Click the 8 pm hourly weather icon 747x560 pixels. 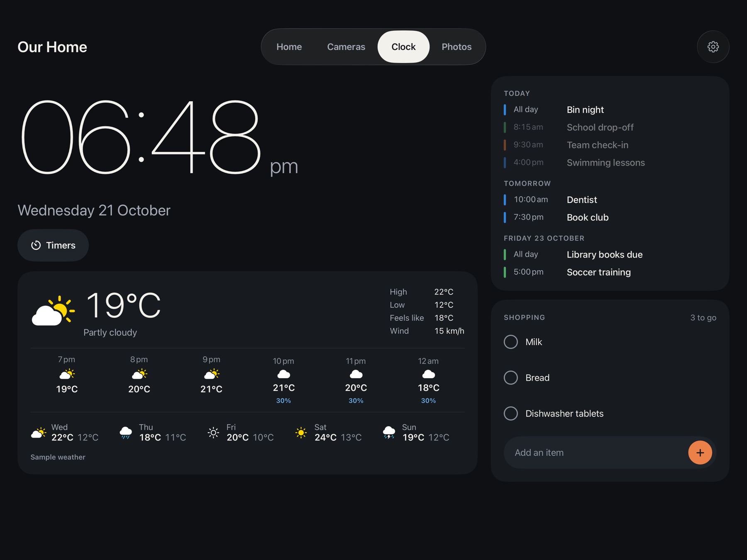point(139,374)
